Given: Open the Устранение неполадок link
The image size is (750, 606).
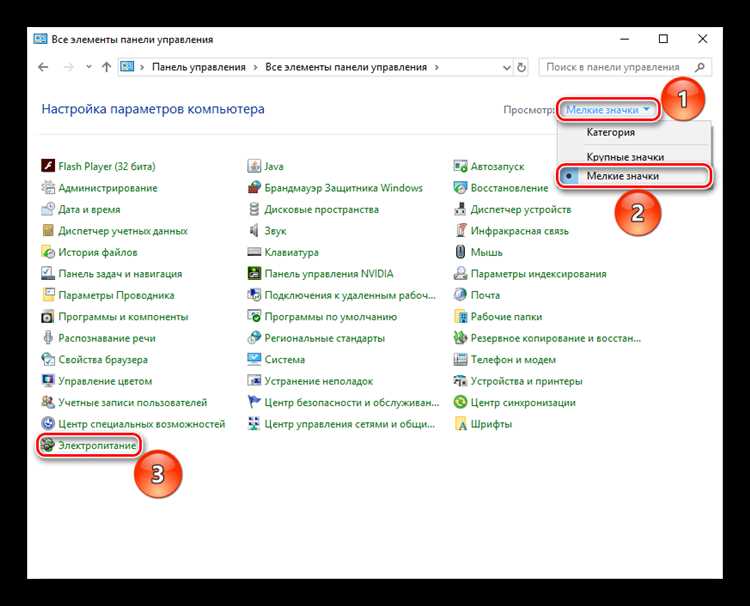Looking at the screenshot, I should point(319,381).
